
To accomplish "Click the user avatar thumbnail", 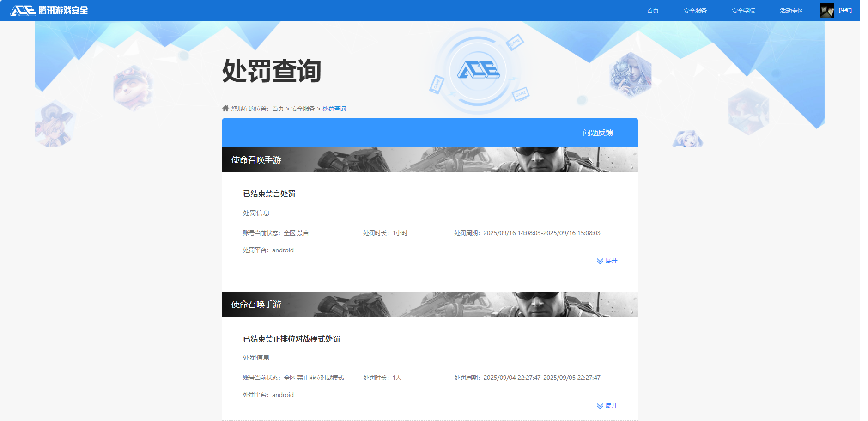I will click(x=827, y=11).
